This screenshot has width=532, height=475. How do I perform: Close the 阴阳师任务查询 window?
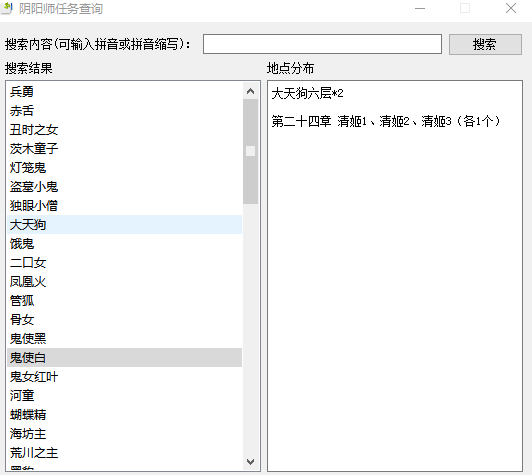click(x=511, y=8)
